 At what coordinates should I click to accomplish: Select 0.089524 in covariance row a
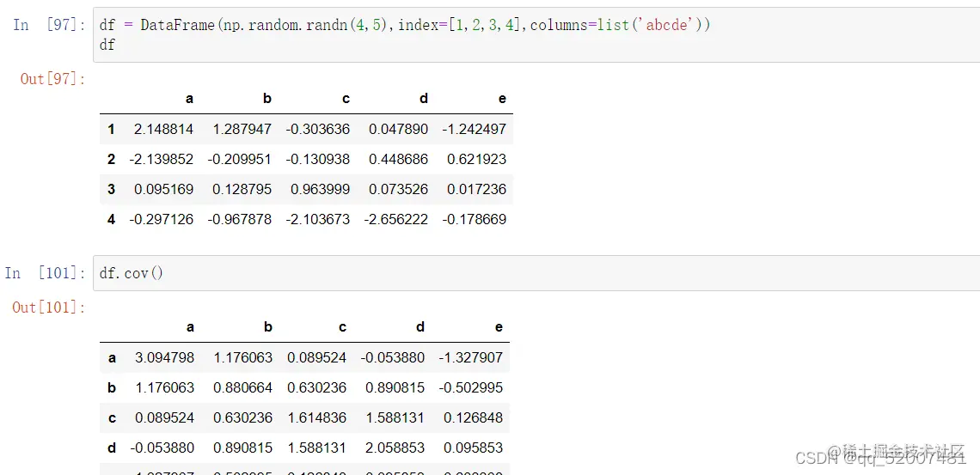[x=317, y=357]
